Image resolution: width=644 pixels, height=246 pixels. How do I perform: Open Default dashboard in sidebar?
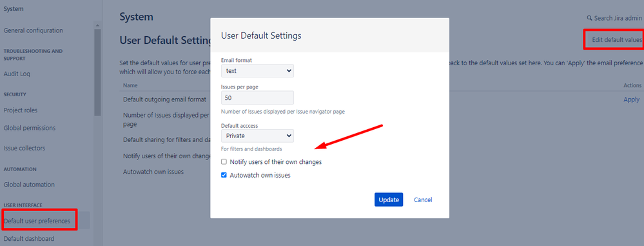(29, 239)
